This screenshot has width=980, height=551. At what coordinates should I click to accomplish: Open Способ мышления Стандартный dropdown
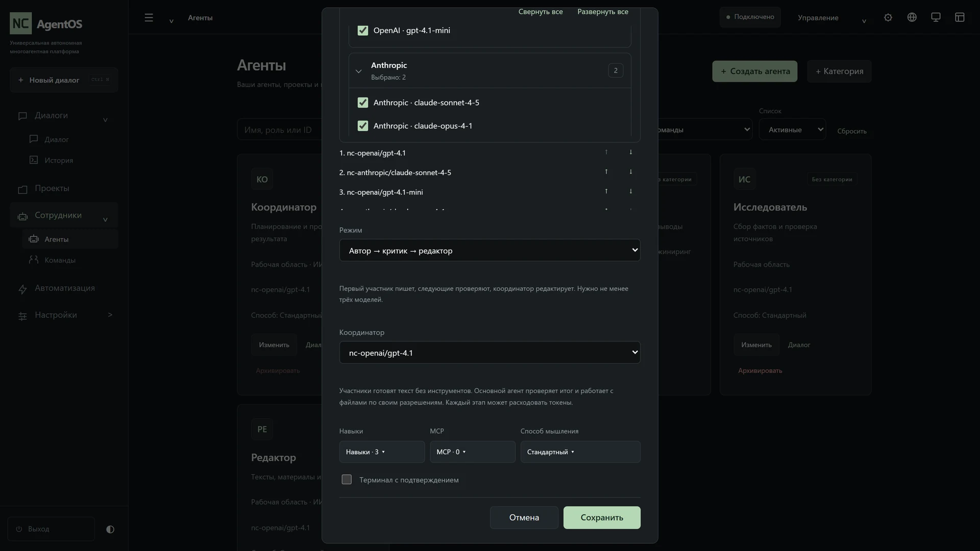580,452
